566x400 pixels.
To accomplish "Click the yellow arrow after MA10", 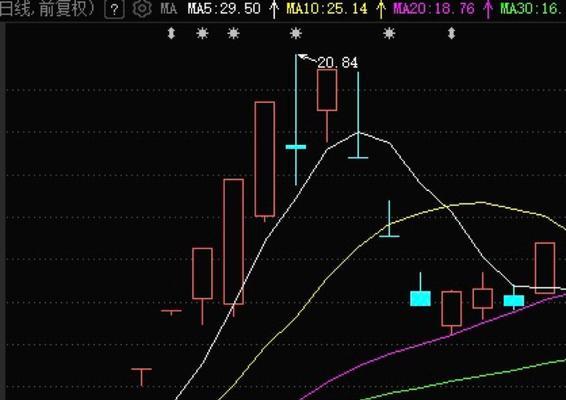I will pos(380,9).
